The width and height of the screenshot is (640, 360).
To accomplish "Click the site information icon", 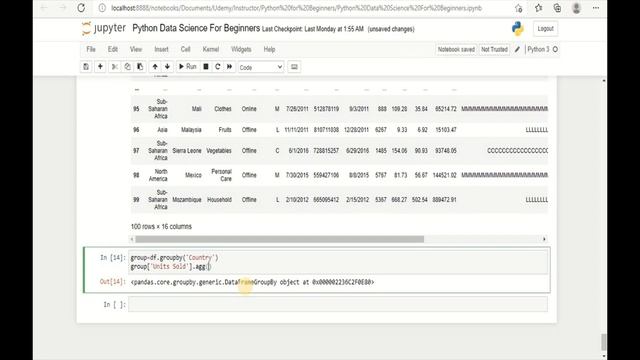I will pos(102,8).
